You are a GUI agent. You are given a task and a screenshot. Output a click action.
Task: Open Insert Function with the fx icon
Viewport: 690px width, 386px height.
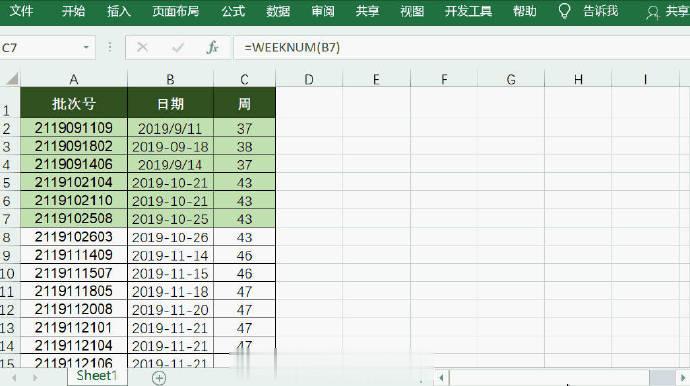(x=212, y=47)
